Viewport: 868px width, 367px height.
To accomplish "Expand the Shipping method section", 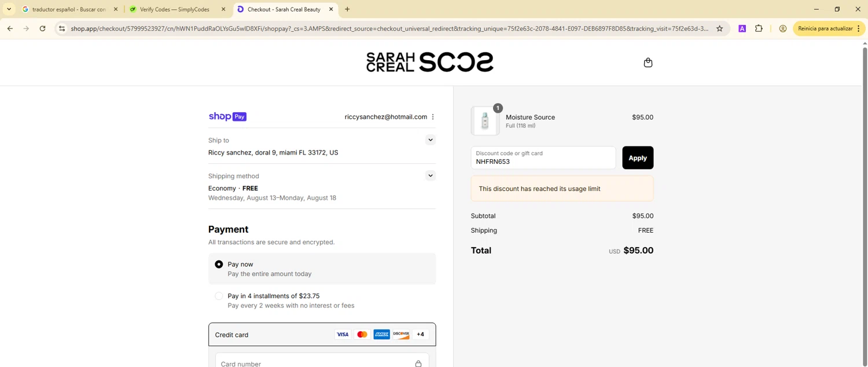I will click(x=430, y=176).
